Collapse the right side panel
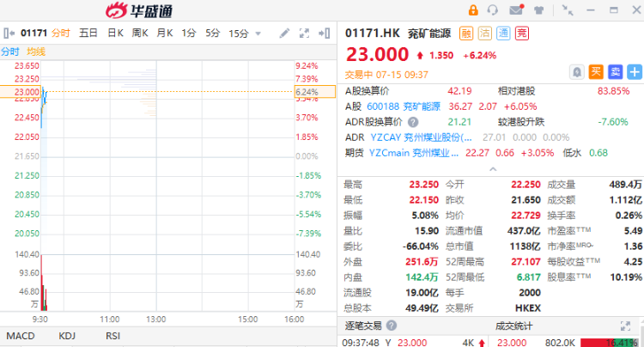 click(325, 33)
